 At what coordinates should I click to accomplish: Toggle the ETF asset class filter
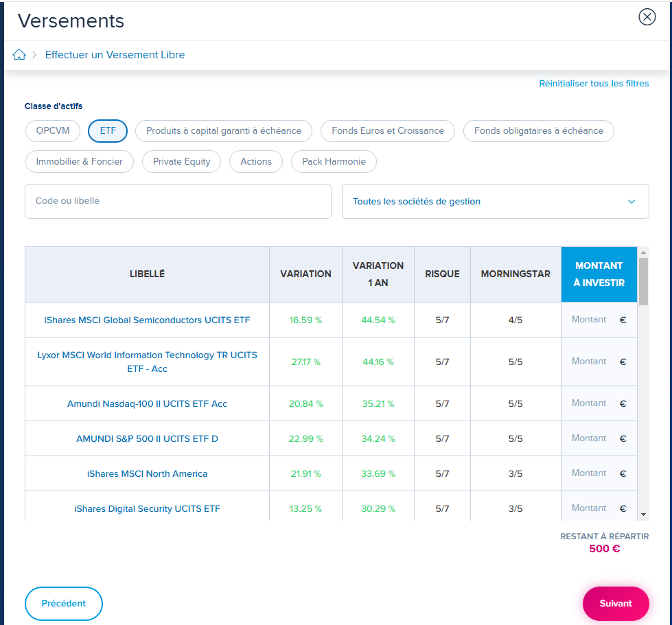point(108,130)
